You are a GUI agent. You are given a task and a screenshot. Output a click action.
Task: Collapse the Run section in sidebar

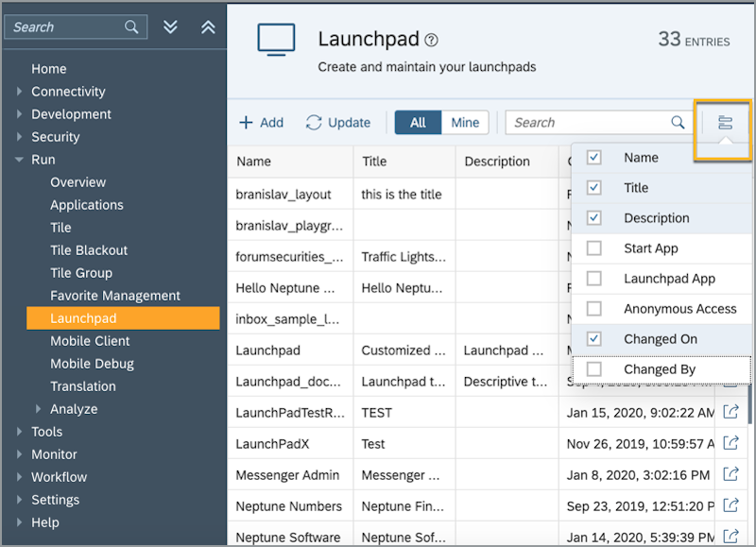(x=20, y=160)
